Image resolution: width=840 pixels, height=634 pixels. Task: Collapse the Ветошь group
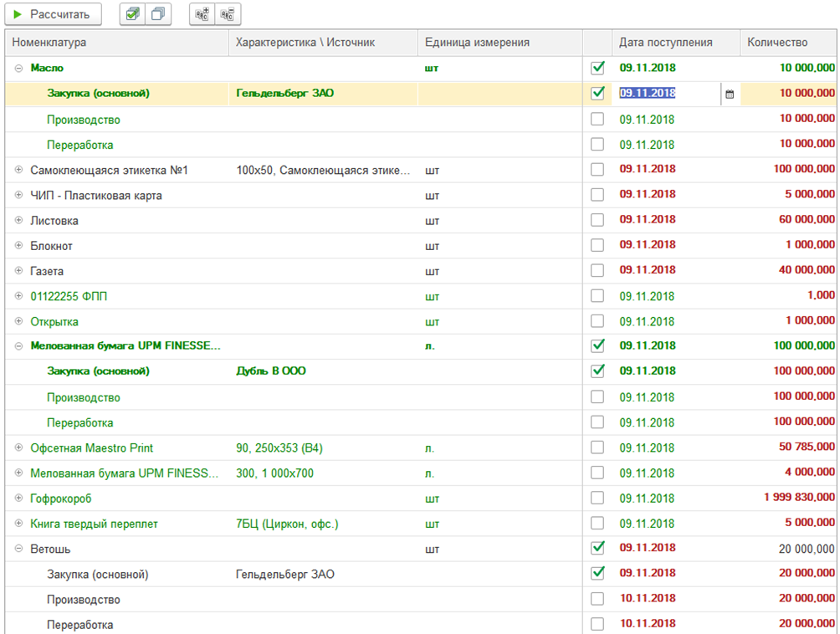pyautogui.click(x=18, y=550)
